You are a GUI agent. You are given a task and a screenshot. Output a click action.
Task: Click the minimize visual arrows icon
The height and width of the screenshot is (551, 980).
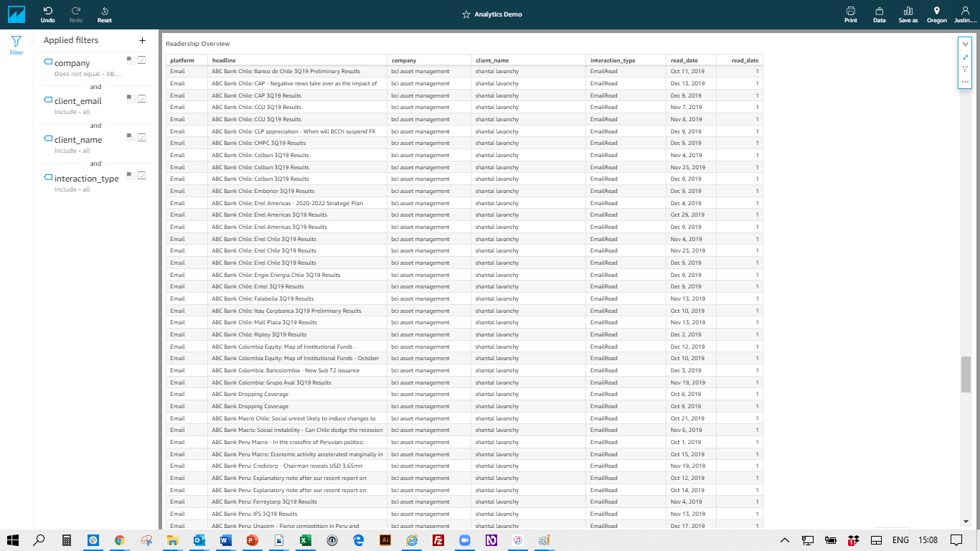(x=965, y=57)
